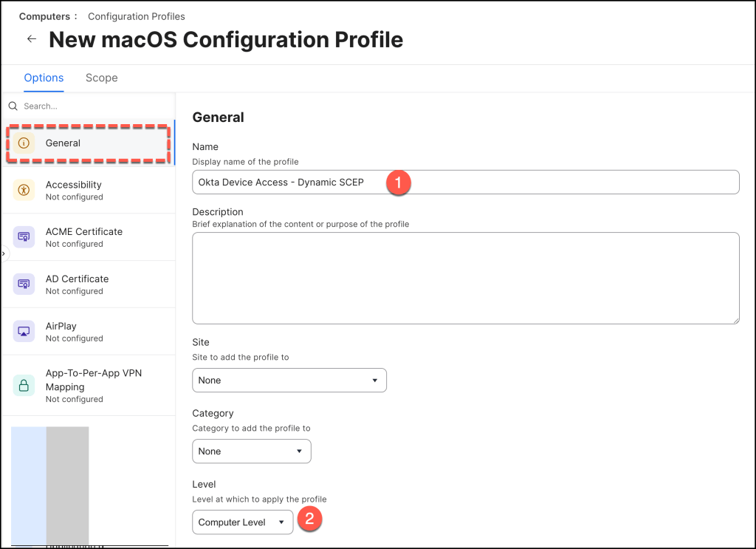Open the Accessibility payload icon
This screenshot has width=756, height=549.
[x=24, y=191]
